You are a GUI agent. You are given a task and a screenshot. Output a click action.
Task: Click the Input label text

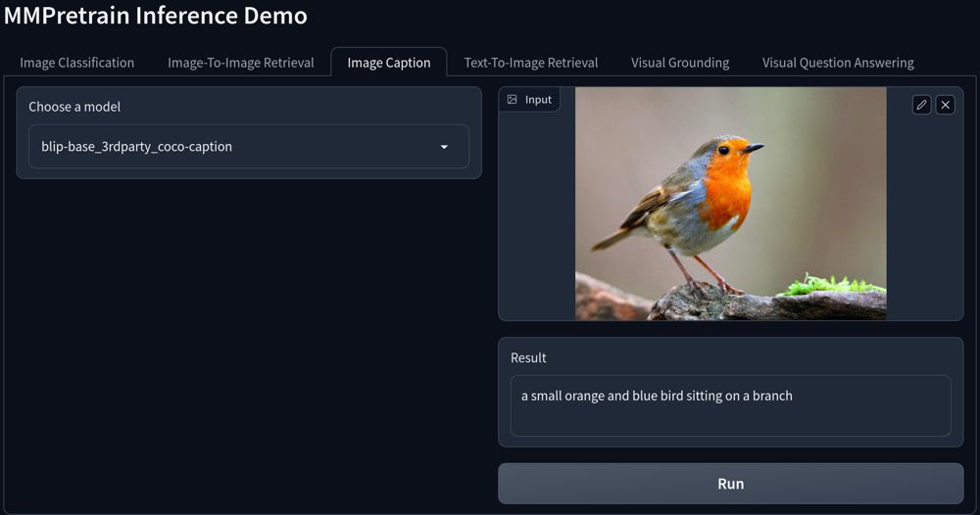tap(538, 99)
